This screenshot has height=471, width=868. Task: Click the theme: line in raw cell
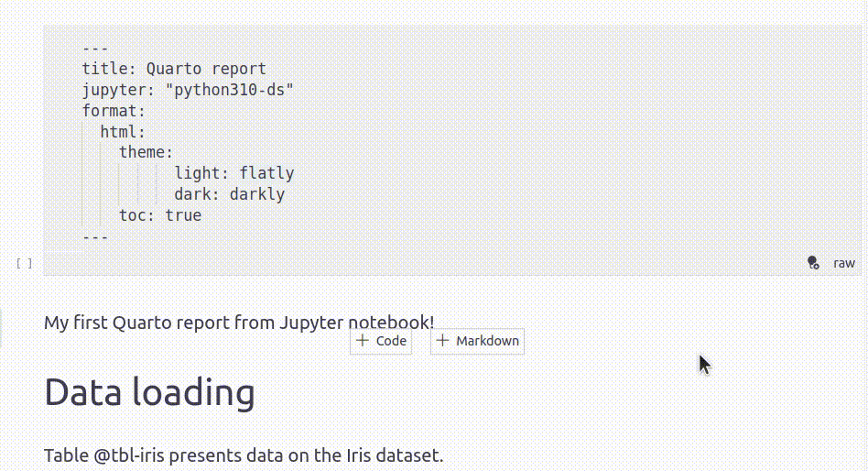(146, 152)
